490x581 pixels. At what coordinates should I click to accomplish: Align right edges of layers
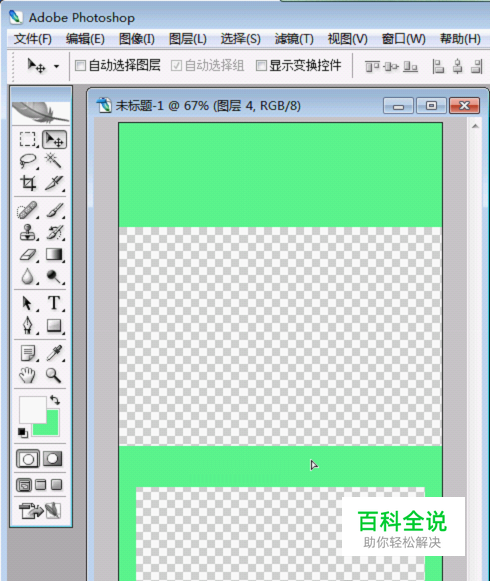coord(477,67)
